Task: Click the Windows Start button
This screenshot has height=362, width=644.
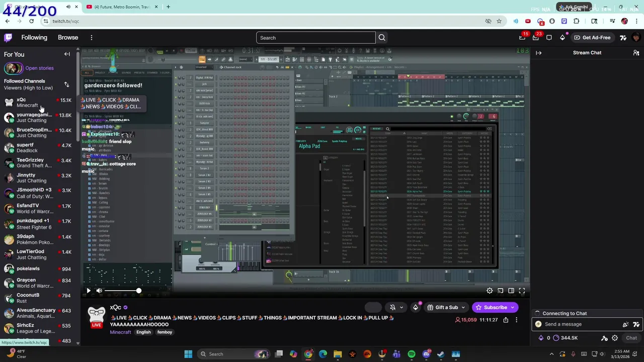Action: tap(188, 354)
